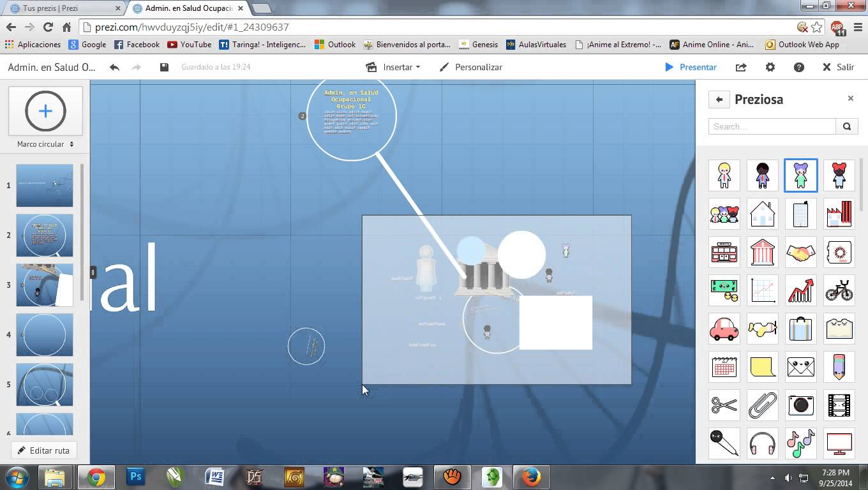Select the scissors clipart
The width and height of the screenshot is (868, 490).
pos(724,405)
